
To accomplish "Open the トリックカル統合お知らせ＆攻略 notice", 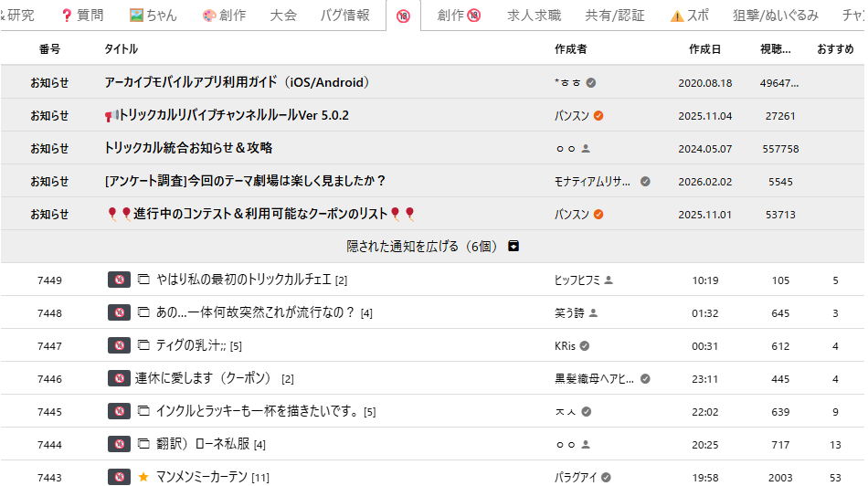I will click(x=188, y=148).
